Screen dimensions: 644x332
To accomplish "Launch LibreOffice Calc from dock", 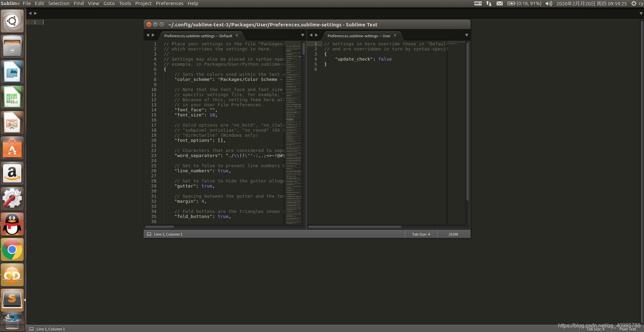I will tap(12, 97).
